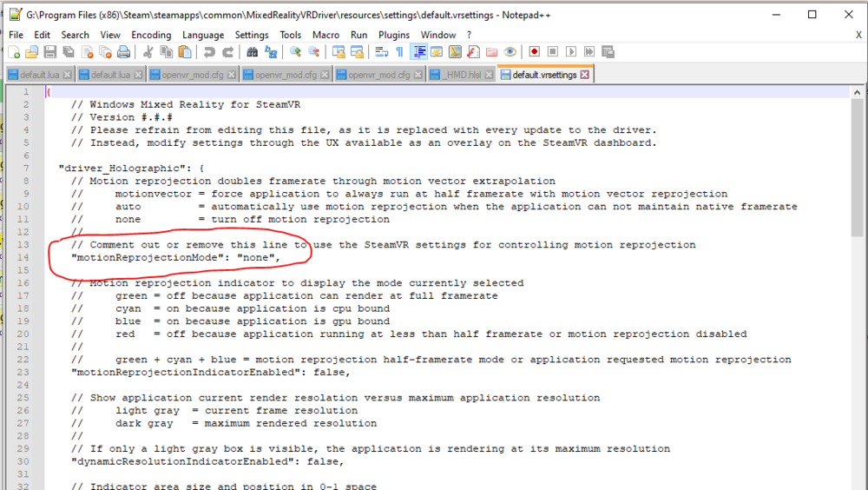
Task: Click the vertical scrollbar thumb
Action: click(x=858, y=168)
